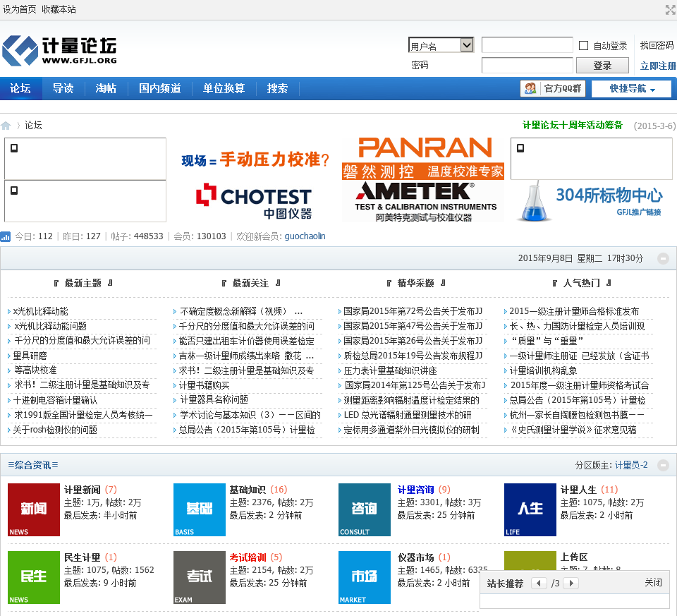Select the 搜索 nav tab
The height and width of the screenshot is (616, 677).
[277, 89]
